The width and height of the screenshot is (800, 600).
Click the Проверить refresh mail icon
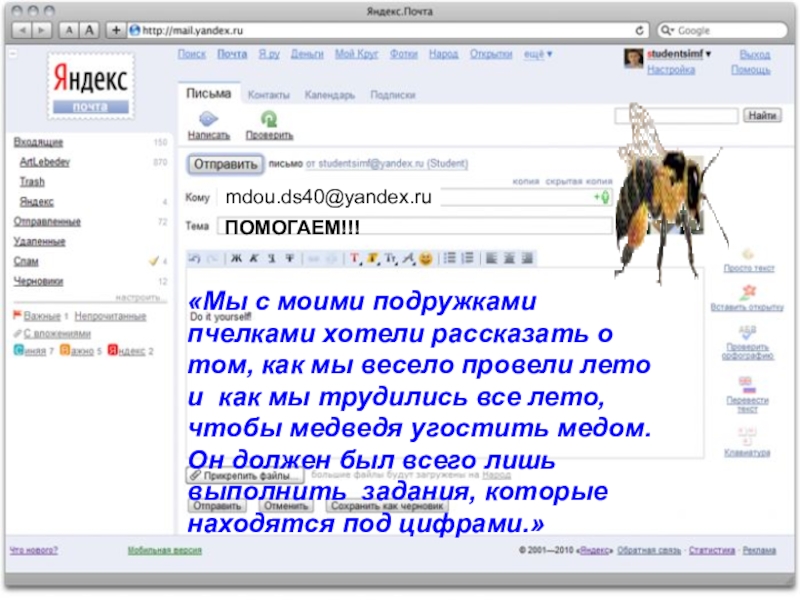269,119
